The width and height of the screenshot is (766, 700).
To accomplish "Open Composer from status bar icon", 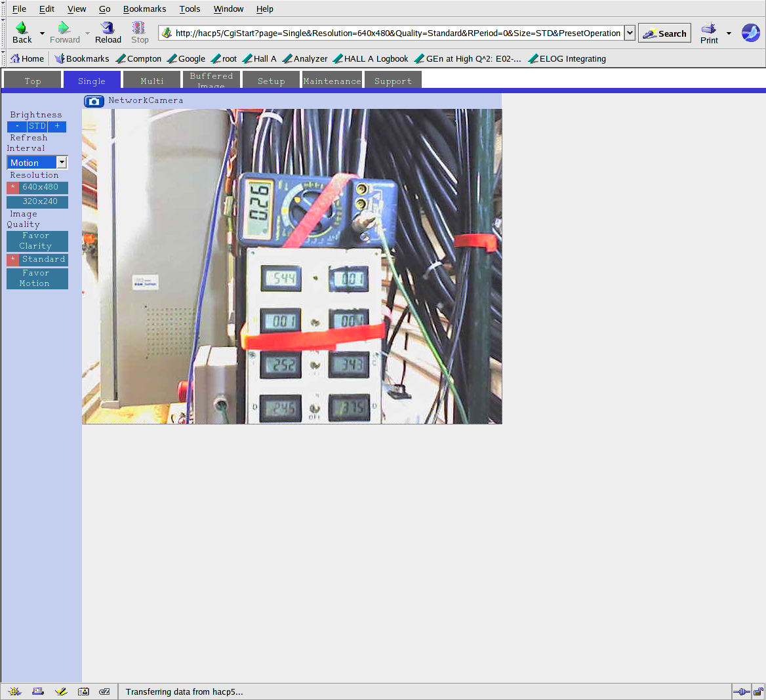I will tap(61, 691).
